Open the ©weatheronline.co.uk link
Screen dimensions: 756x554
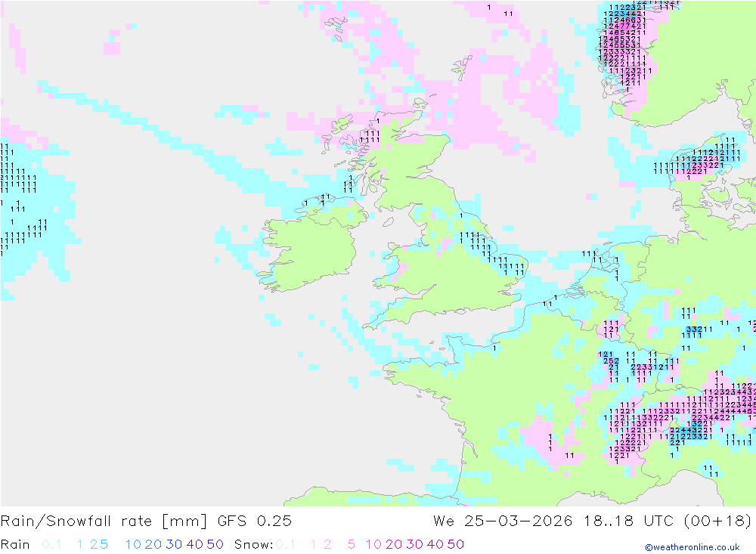[x=692, y=547]
